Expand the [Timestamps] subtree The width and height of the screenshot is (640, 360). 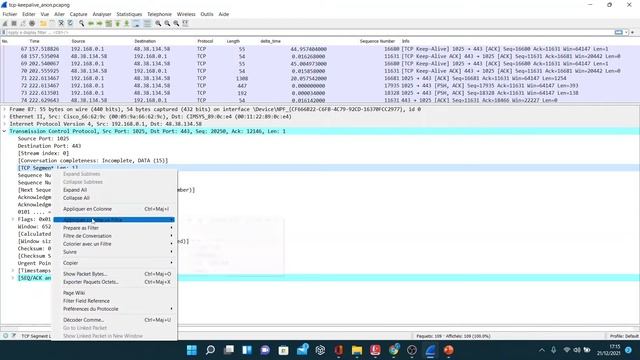(13, 271)
